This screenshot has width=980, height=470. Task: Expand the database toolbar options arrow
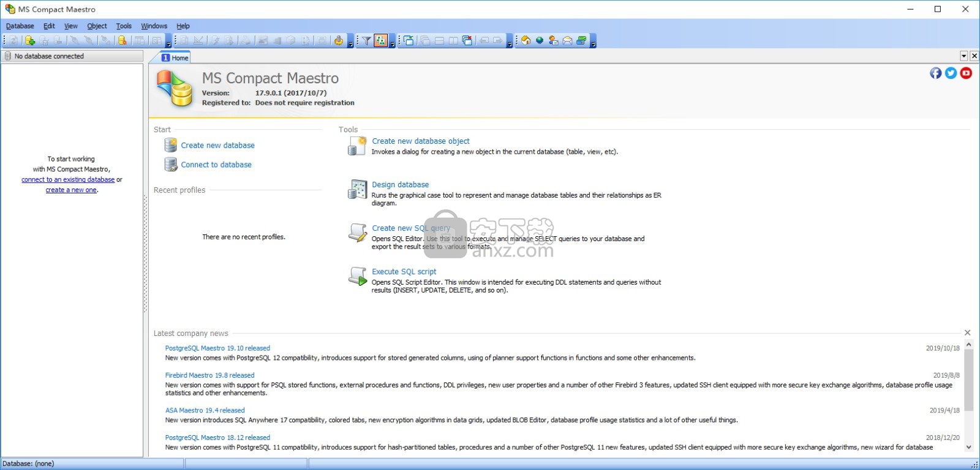click(168, 42)
